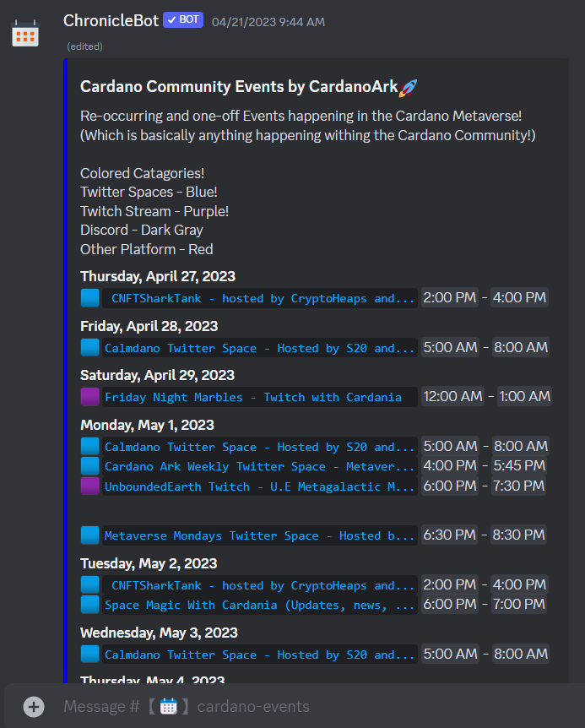Screen dimensions: 585x728
Task: Click the 6:00 PM start time for UnboundedEarth
Action: point(450,486)
